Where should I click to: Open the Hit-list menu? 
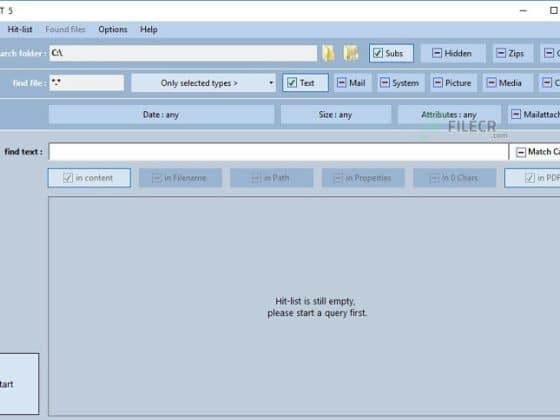pos(20,29)
